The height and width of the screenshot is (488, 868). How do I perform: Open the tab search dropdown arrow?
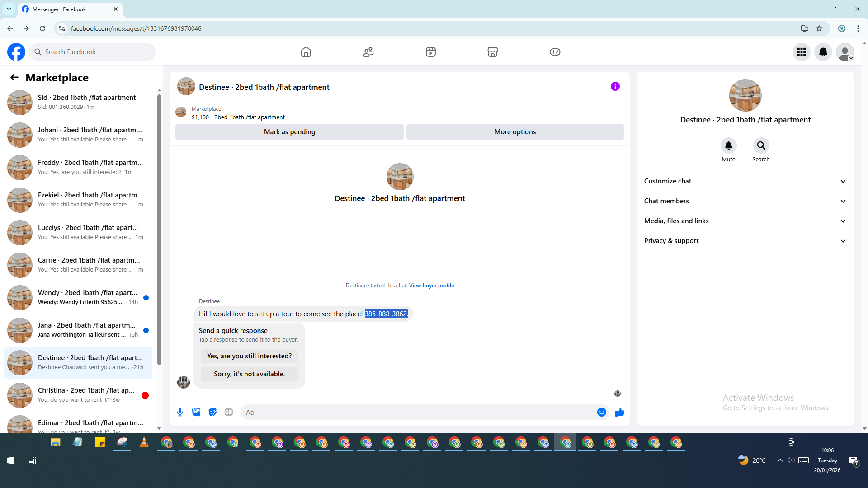pyautogui.click(x=9, y=9)
